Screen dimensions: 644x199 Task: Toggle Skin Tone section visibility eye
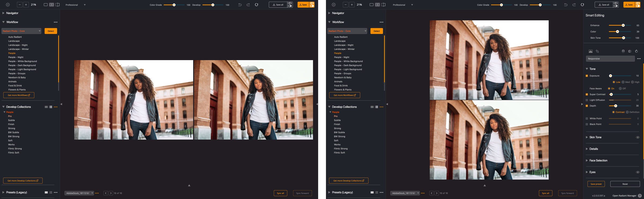638,137
